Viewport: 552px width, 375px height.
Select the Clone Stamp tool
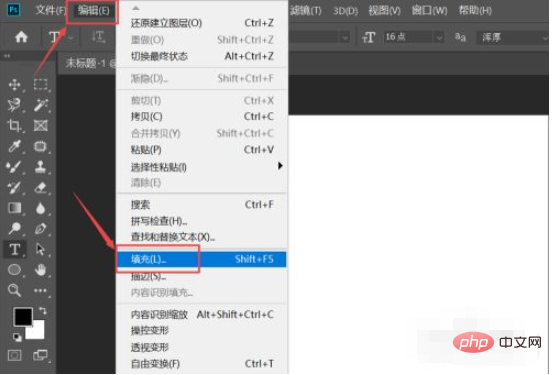(40, 167)
